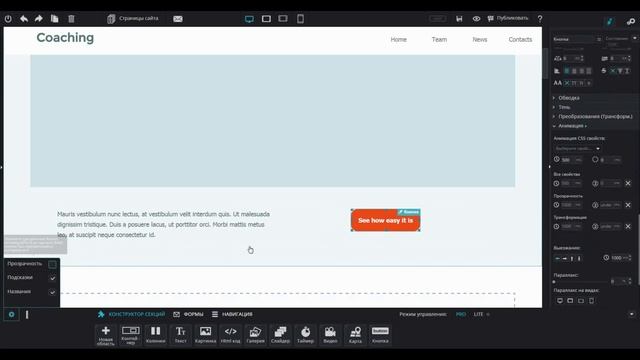The image size is (640, 360).
Task: Click the key icon at top right
Action: point(631,22)
